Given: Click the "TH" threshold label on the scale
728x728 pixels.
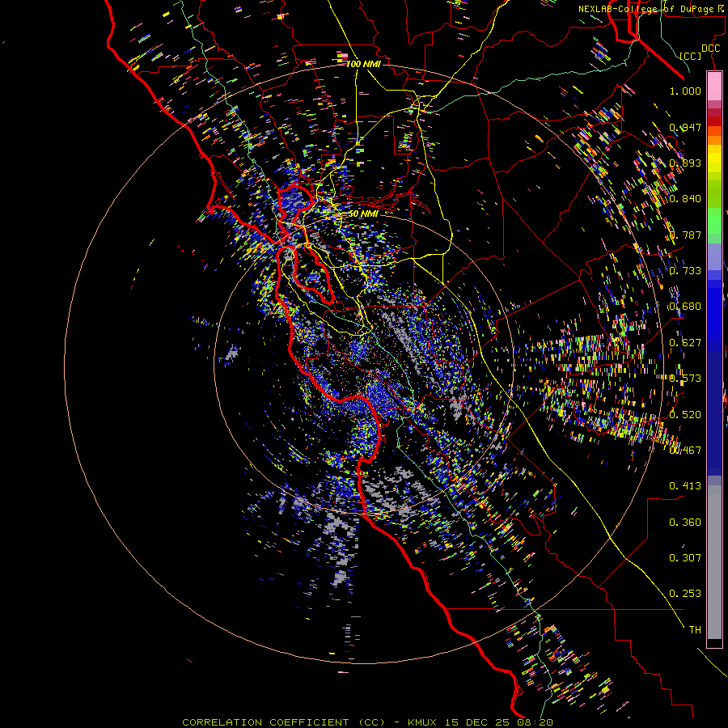Looking at the screenshot, I should [695, 630].
